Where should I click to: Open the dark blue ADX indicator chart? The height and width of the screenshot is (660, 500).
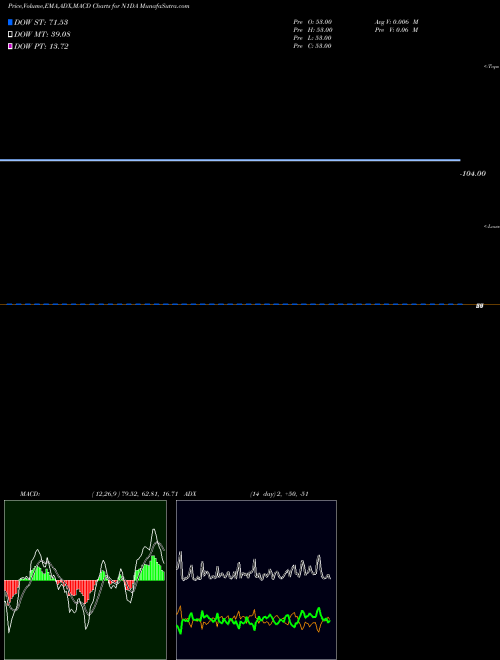point(256,580)
